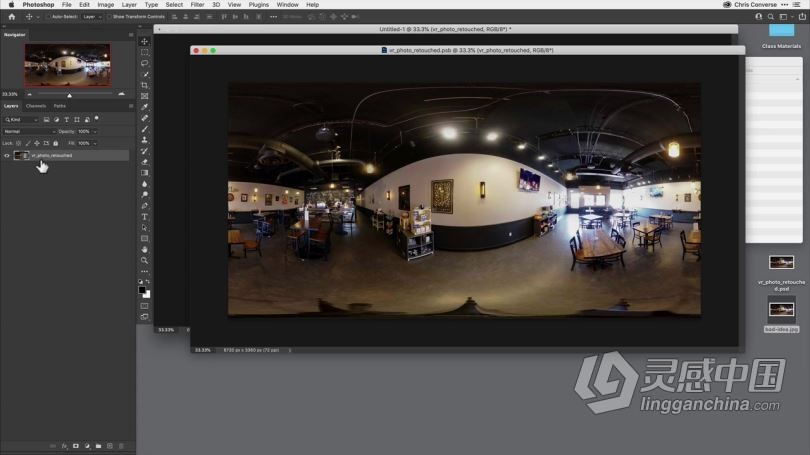The image size is (810, 455).
Task: Switch to the Channels tab
Action: 36,106
